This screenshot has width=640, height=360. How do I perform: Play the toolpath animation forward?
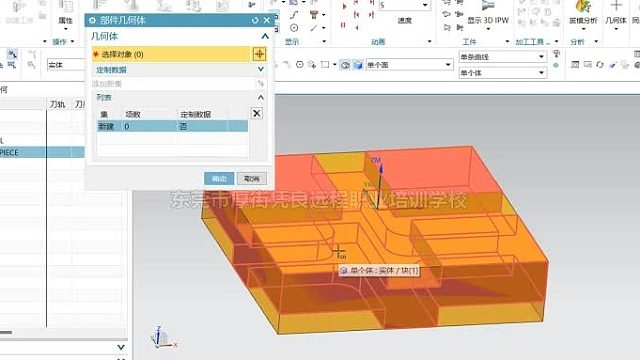(x=344, y=6)
